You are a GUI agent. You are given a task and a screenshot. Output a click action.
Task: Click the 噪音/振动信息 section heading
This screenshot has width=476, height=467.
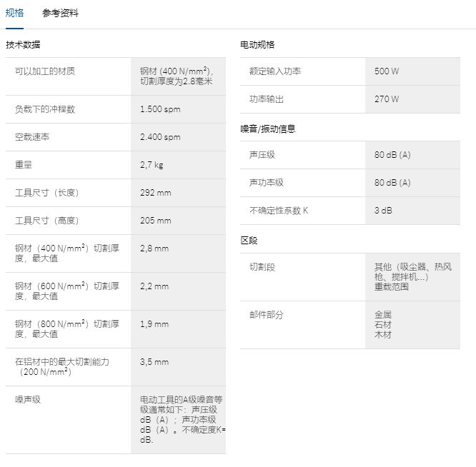point(268,129)
